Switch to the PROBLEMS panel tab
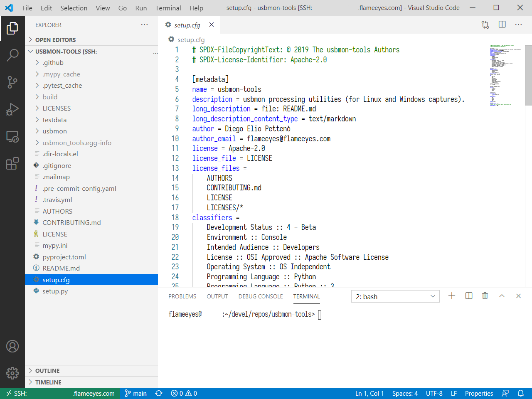Viewport: 532px width, 399px height. pyautogui.click(x=182, y=296)
